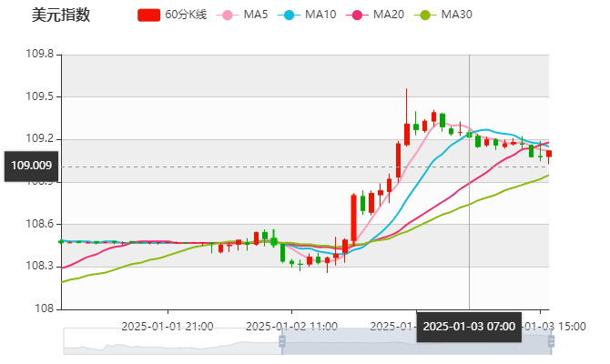Screen dimensions: 610x364
Task: Click the red 60分K线 legend swatch
Action: [149, 15]
